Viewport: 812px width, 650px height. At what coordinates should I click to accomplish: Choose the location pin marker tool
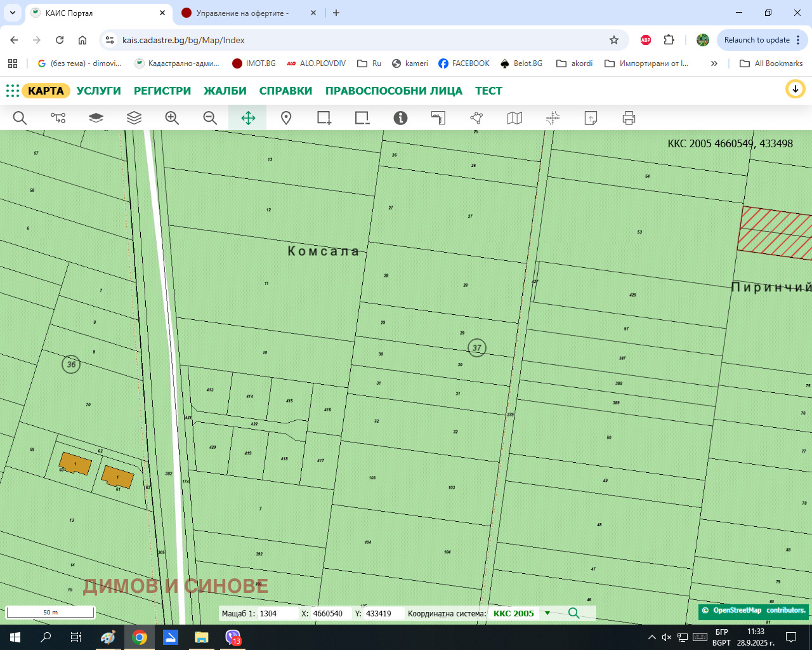pyautogui.click(x=286, y=118)
